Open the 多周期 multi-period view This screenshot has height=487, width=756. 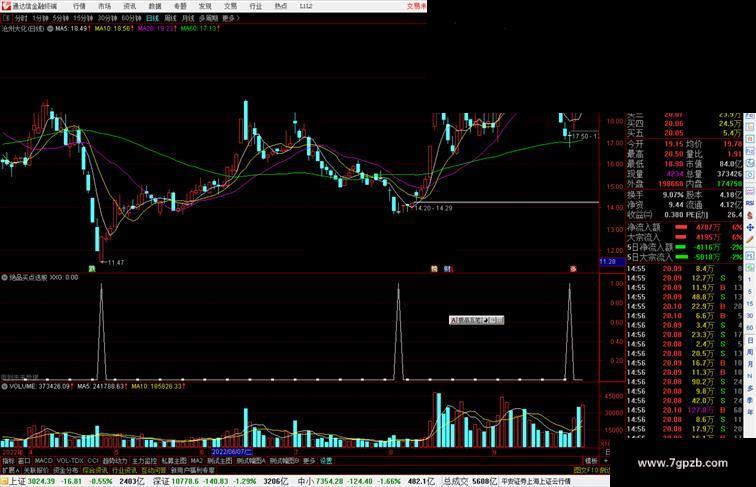[x=208, y=18]
